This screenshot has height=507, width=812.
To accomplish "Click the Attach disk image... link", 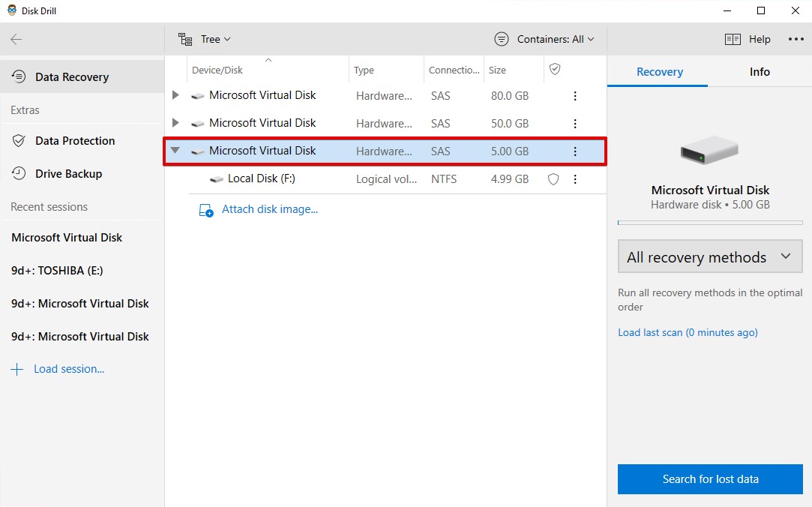I will 270,209.
